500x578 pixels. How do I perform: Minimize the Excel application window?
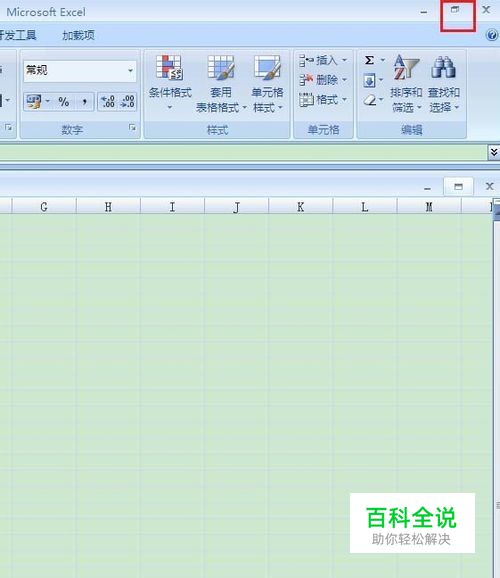424,11
